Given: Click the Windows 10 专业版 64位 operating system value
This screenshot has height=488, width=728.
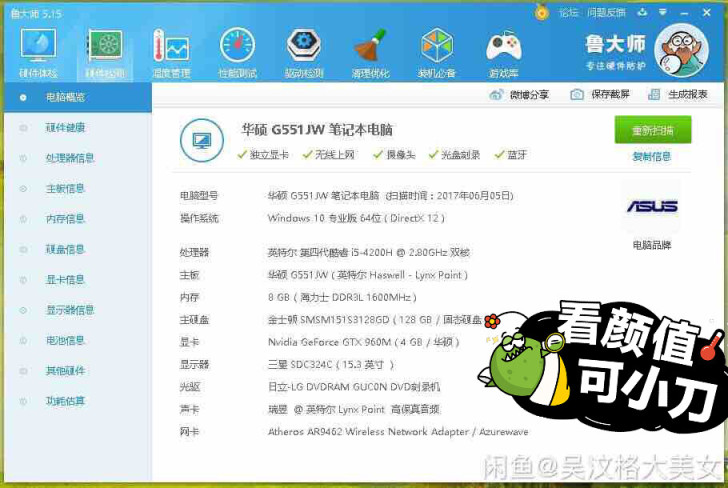Looking at the screenshot, I should [356, 218].
